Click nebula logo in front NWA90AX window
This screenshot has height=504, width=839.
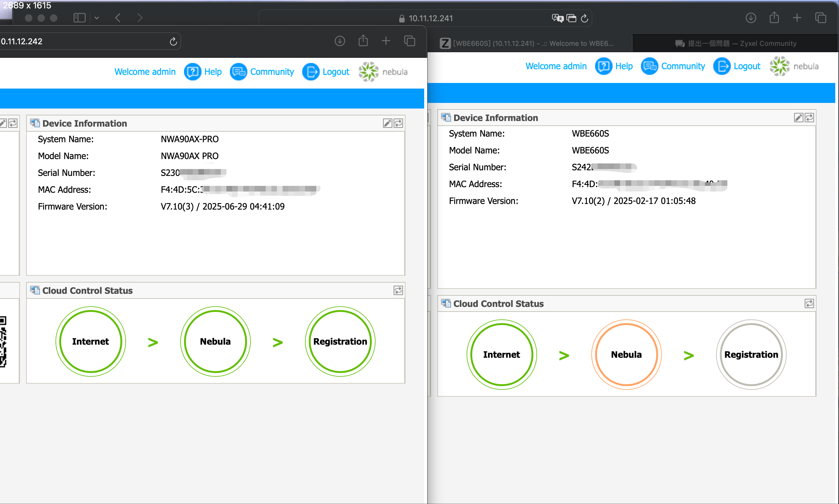tap(383, 72)
